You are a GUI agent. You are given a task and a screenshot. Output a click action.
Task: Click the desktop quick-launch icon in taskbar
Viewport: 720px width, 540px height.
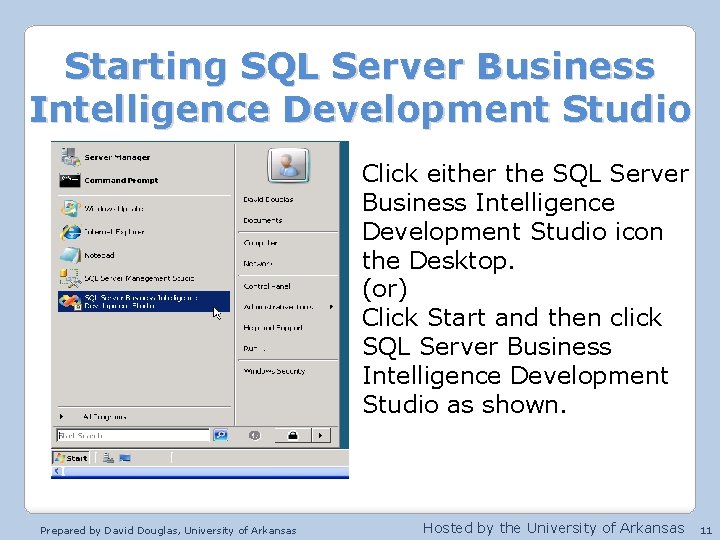pos(125,458)
